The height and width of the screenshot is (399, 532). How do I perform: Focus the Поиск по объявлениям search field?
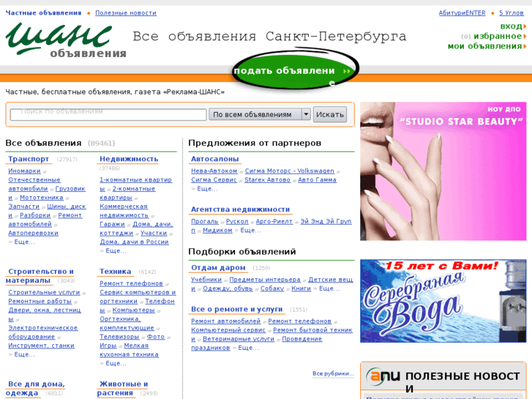coord(108,114)
